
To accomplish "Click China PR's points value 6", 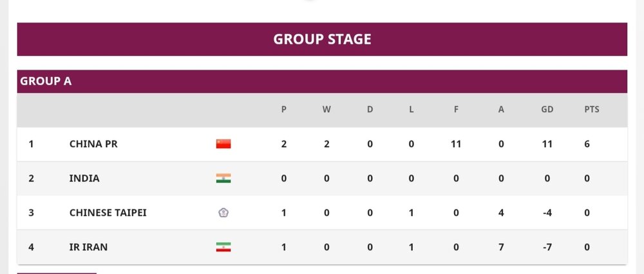I will 587,144.
